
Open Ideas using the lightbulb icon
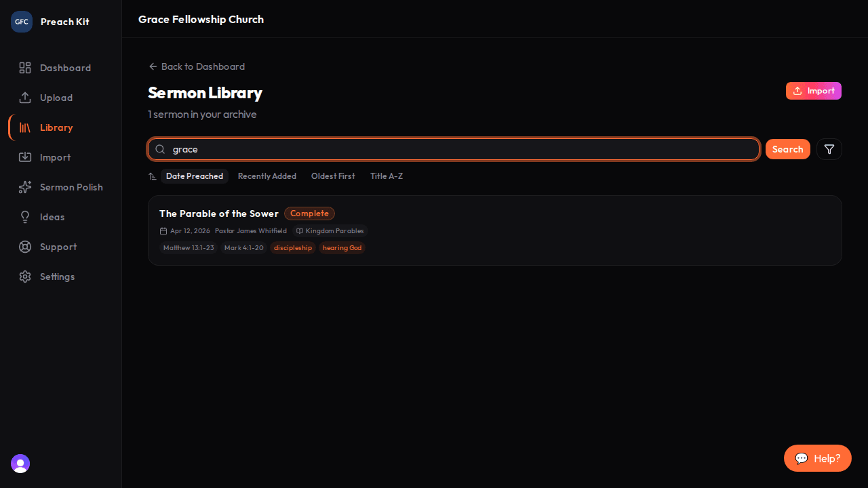(25, 217)
